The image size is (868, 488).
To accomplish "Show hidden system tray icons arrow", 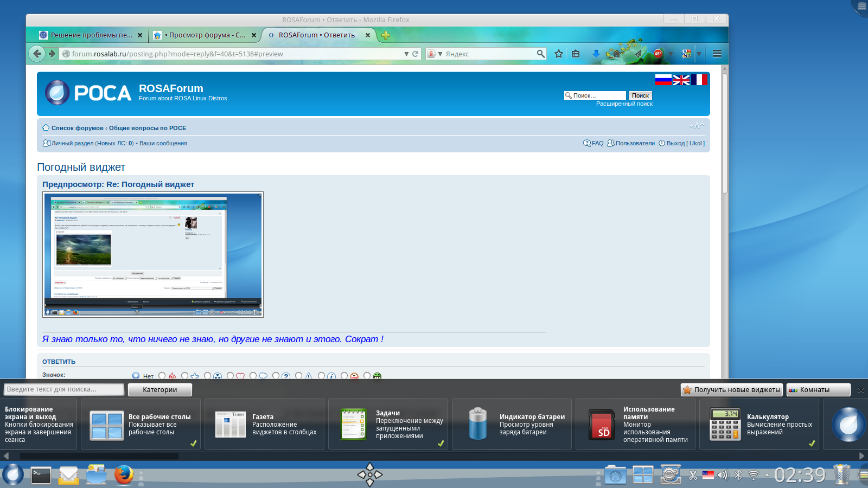I will point(767,475).
